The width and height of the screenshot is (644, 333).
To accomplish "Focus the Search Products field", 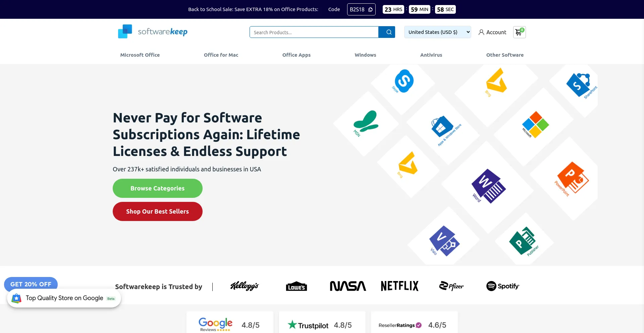I will [x=314, y=32].
